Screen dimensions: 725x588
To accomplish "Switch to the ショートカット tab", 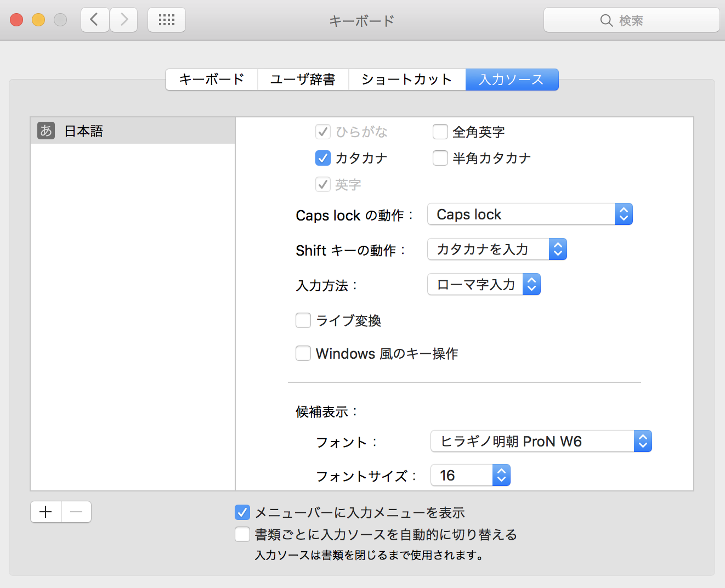I will click(406, 80).
